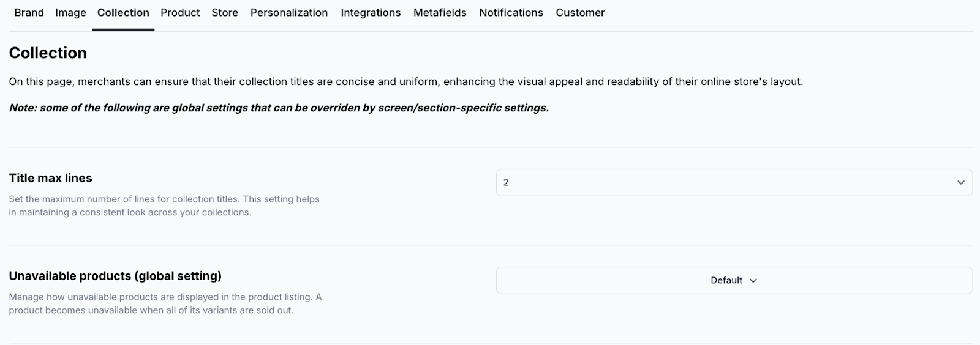This screenshot has width=980, height=345.
Task: Switch to the Customer tab
Action: coord(580,13)
